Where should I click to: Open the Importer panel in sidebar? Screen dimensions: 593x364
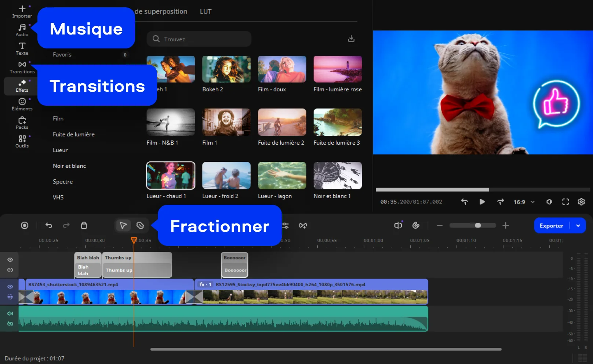(22, 11)
